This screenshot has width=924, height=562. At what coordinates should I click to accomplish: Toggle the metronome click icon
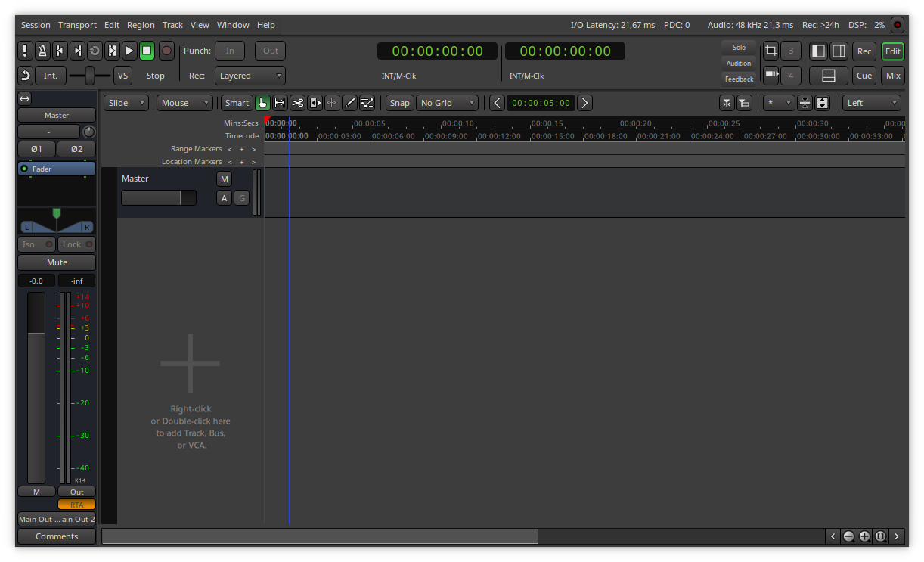[x=42, y=51]
